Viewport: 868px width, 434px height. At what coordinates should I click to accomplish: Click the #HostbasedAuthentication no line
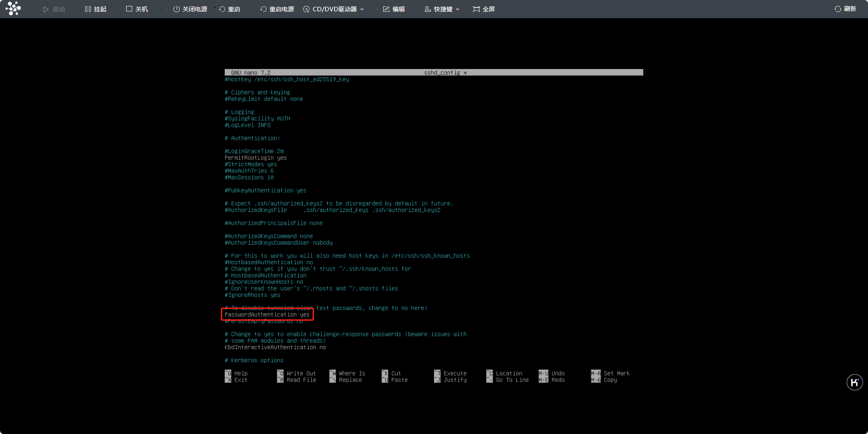[x=269, y=262]
